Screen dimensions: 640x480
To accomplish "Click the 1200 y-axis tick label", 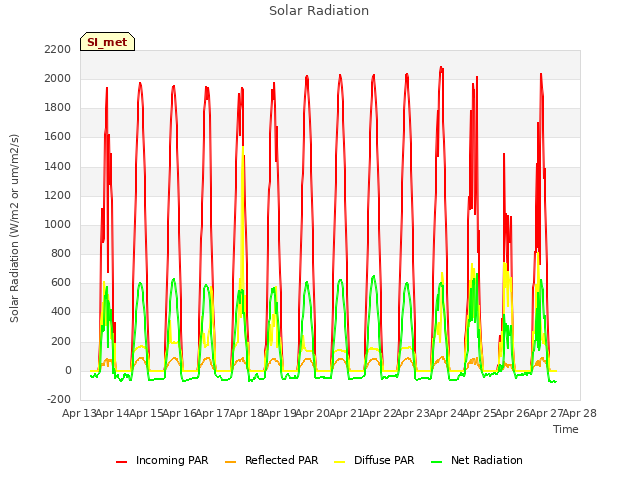I will (58, 195).
